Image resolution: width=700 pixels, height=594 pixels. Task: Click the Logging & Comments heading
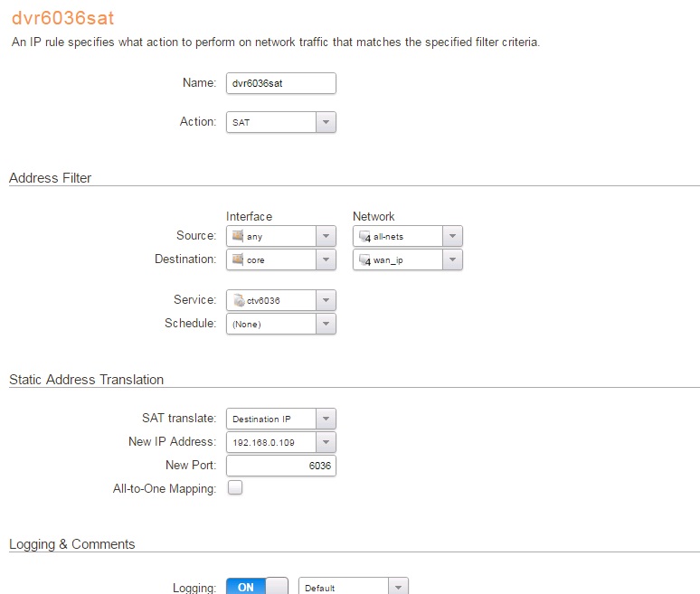(x=71, y=544)
